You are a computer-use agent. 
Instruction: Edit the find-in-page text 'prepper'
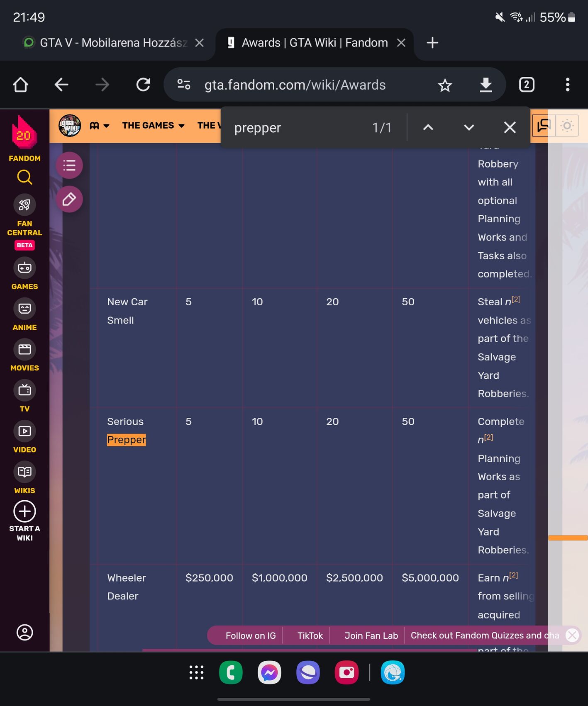point(258,128)
